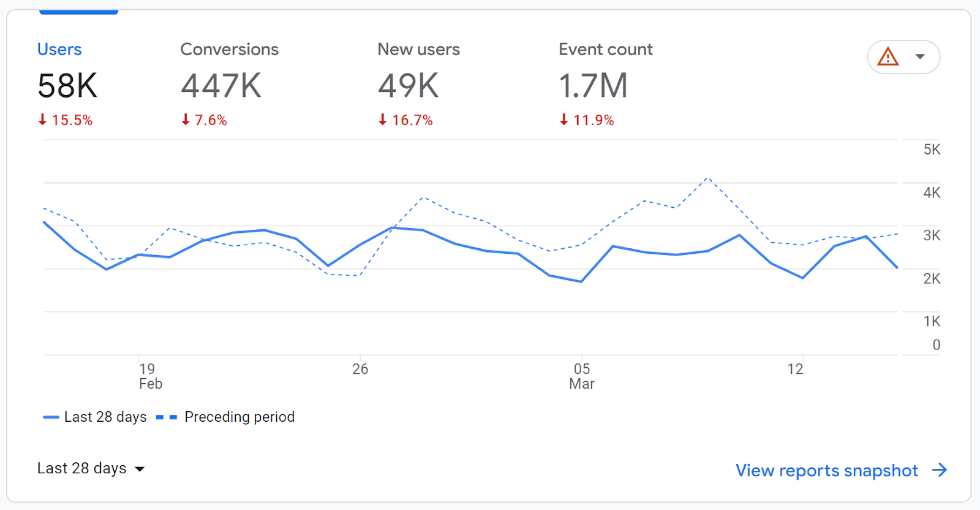Click the 05 Mar date on the x-axis
The height and width of the screenshot is (510, 980).
point(581,376)
